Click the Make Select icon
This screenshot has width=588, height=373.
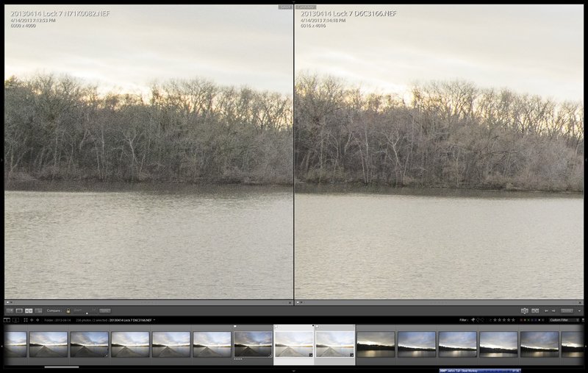(535, 310)
